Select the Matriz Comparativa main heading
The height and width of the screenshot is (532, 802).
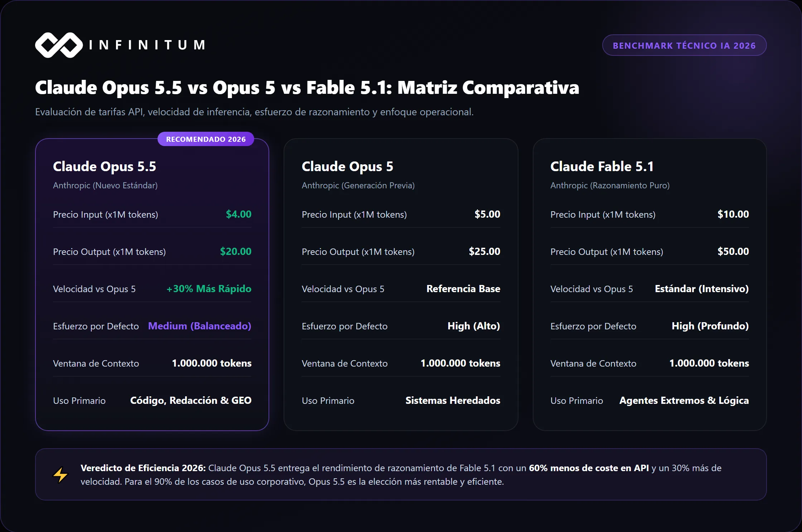pyautogui.click(x=307, y=88)
